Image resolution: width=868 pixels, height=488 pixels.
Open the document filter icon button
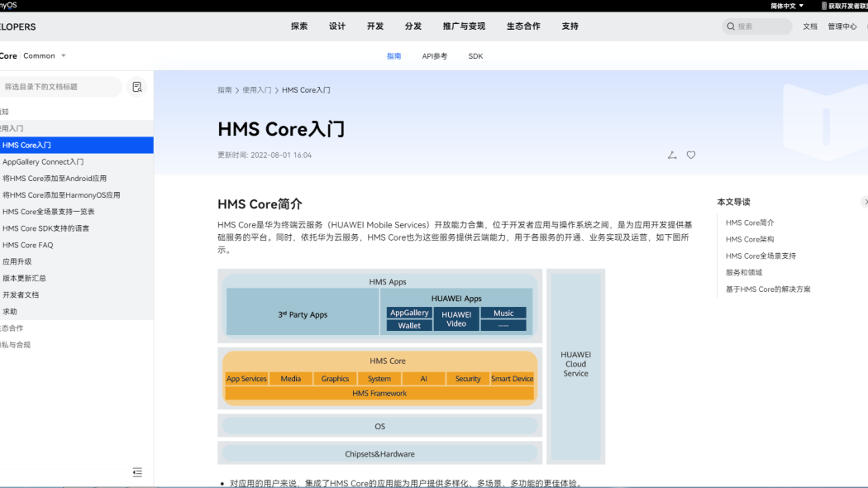137,87
